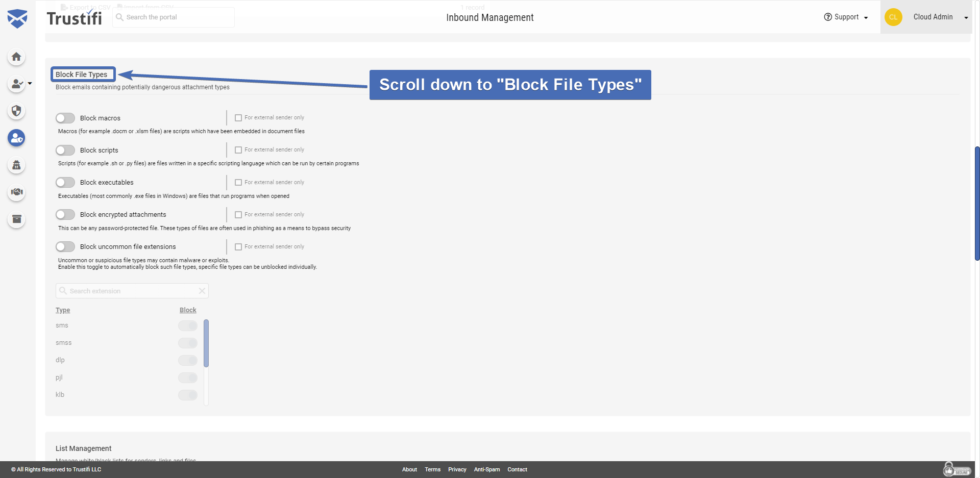This screenshot has height=478, width=980.
Task: Open the archive box icon in the sidebar
Action: tap(16, 219)
